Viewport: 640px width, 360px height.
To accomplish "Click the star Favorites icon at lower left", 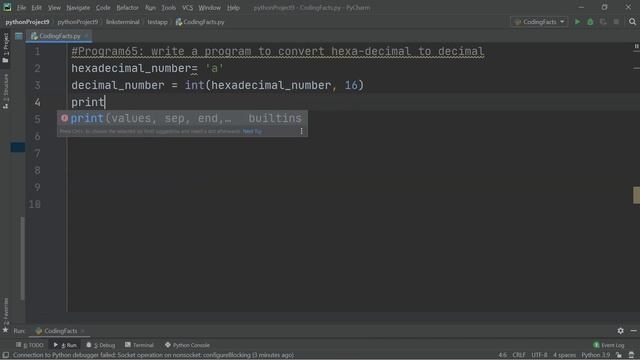I will (x=5, y=330).
